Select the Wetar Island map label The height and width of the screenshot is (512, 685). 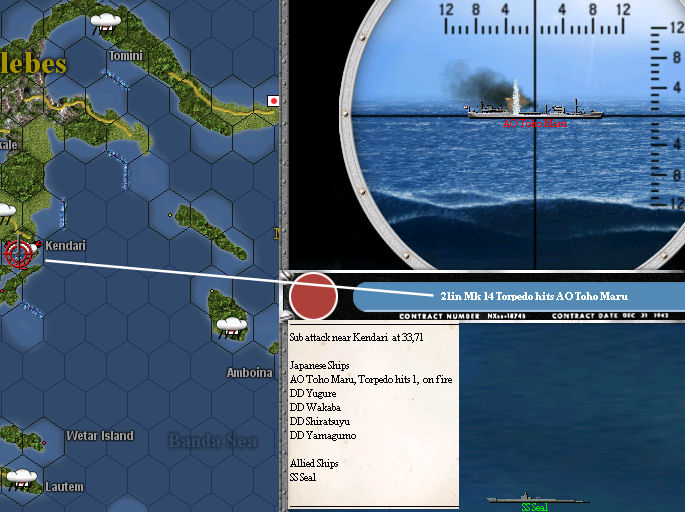pyautogui.click(x=100, y=436)
